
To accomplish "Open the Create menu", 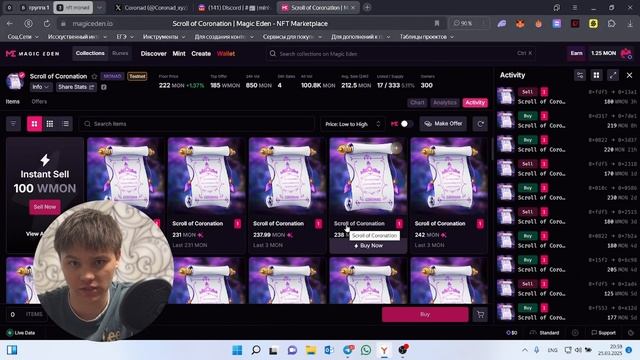I will point(201,53).
